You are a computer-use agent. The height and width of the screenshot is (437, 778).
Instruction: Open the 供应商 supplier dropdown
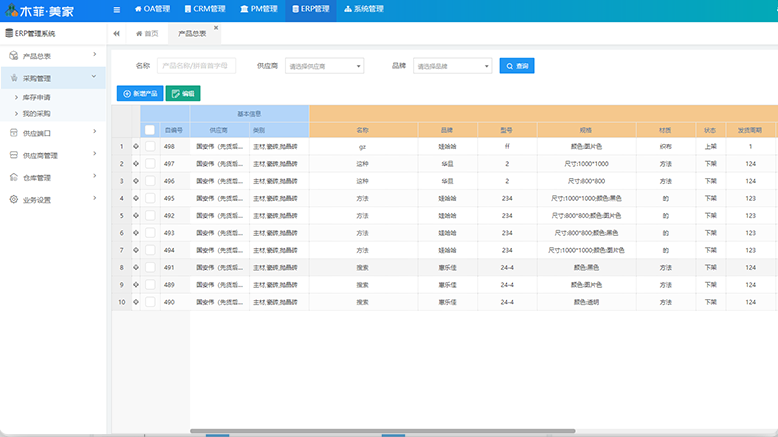tap(324, 66)
